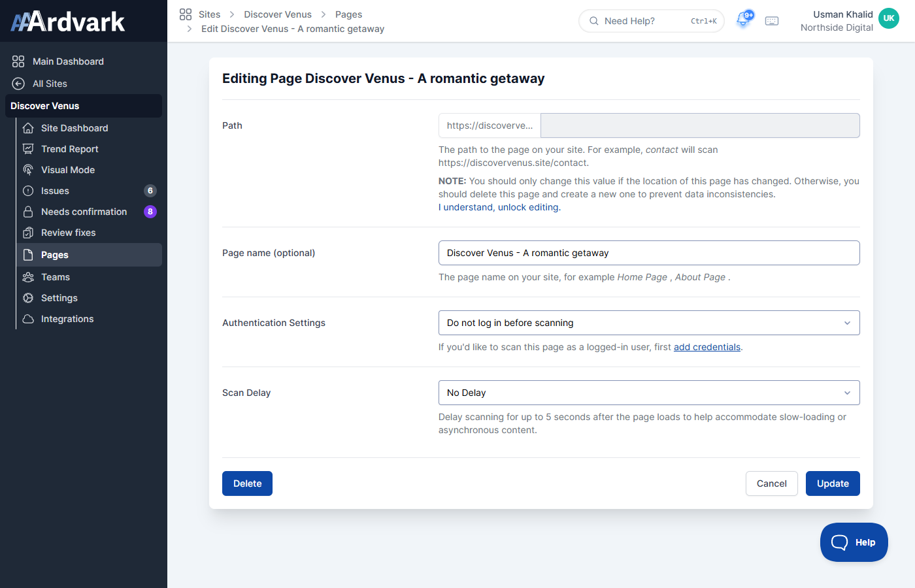The width and height of the screenshot is (915, 588).
Task: Click the Main Dashboard grid icon
Action: pyautogui.click(x=18, y=61)
